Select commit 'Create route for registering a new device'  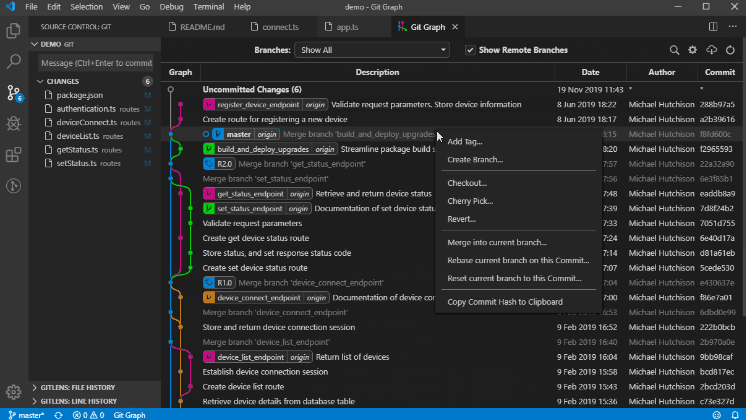point(453,119)
